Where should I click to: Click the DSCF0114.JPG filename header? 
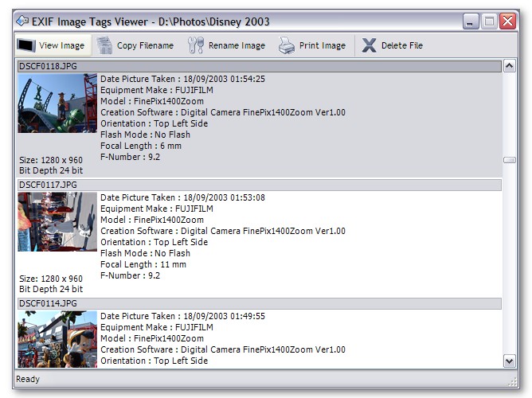tap(48, 303)
